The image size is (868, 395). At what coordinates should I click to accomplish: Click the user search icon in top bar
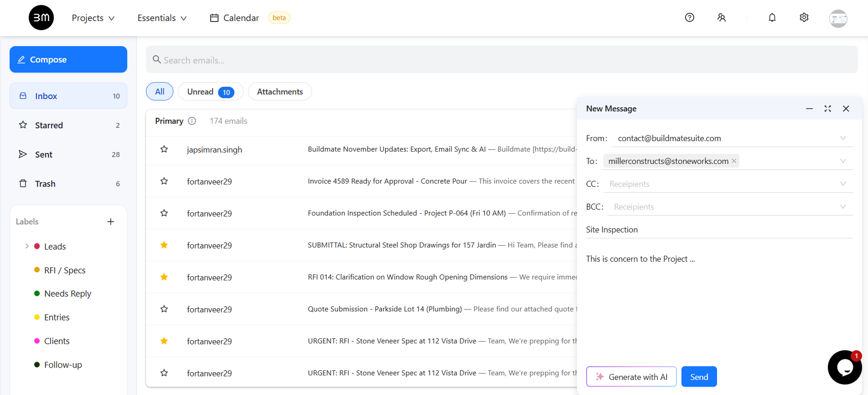tap(722, 17)
